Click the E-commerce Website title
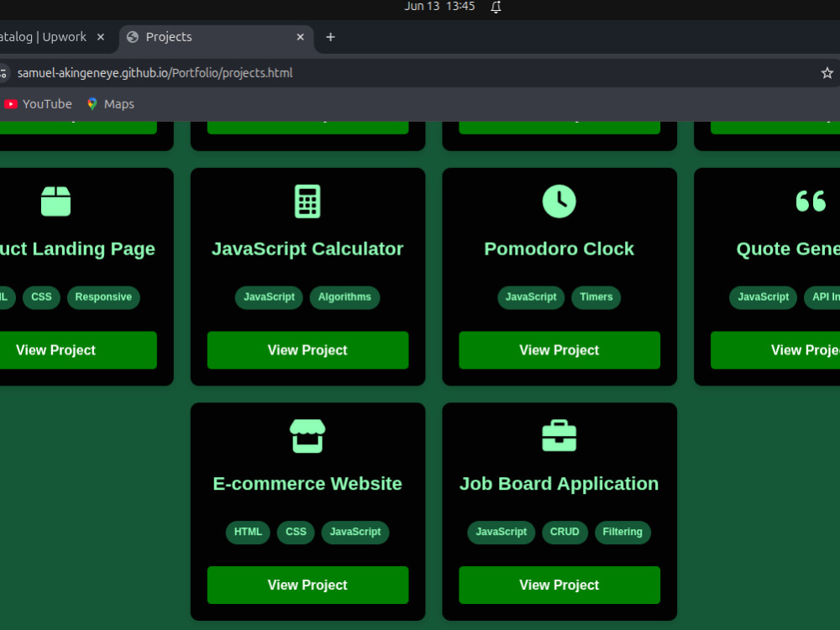The image size is (840, 630). [307, 484]
